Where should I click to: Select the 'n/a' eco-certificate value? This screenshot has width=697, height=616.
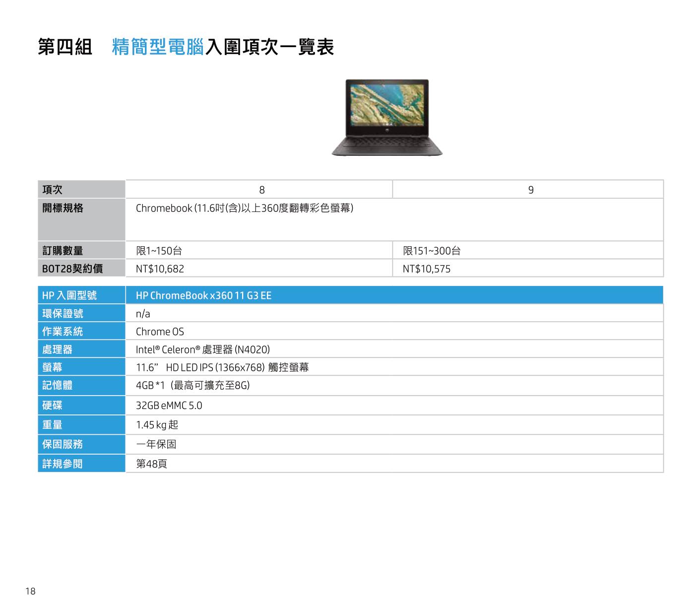click(143, 314)
